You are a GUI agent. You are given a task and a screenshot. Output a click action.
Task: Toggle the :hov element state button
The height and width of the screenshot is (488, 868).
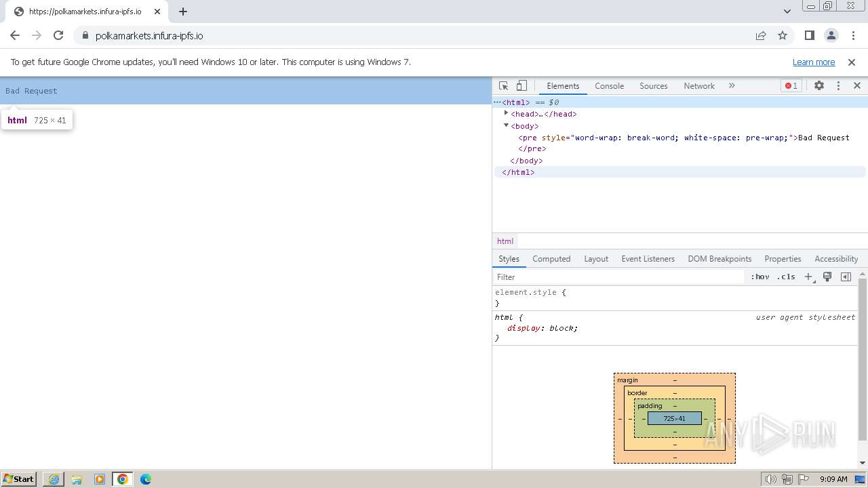[760, 277]
